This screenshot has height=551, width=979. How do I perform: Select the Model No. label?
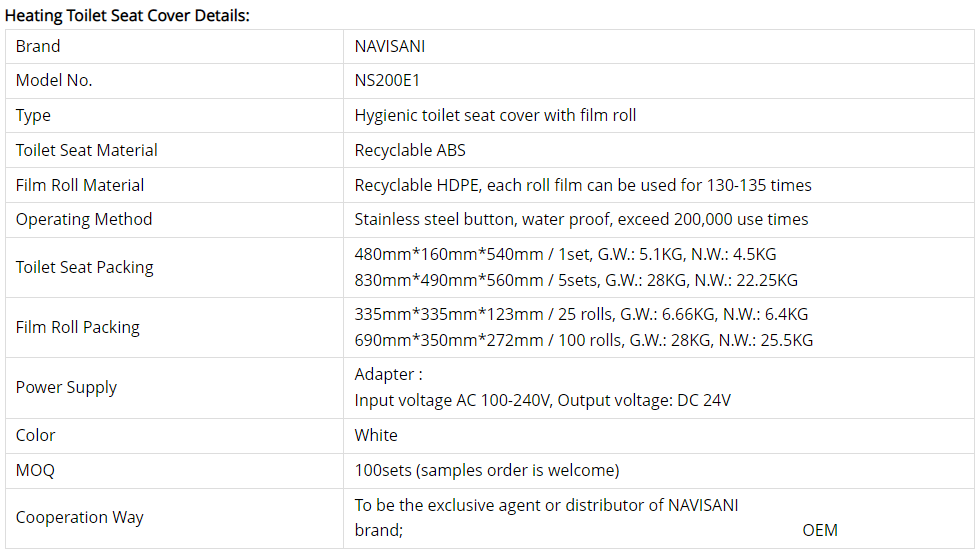coord(54,80)
